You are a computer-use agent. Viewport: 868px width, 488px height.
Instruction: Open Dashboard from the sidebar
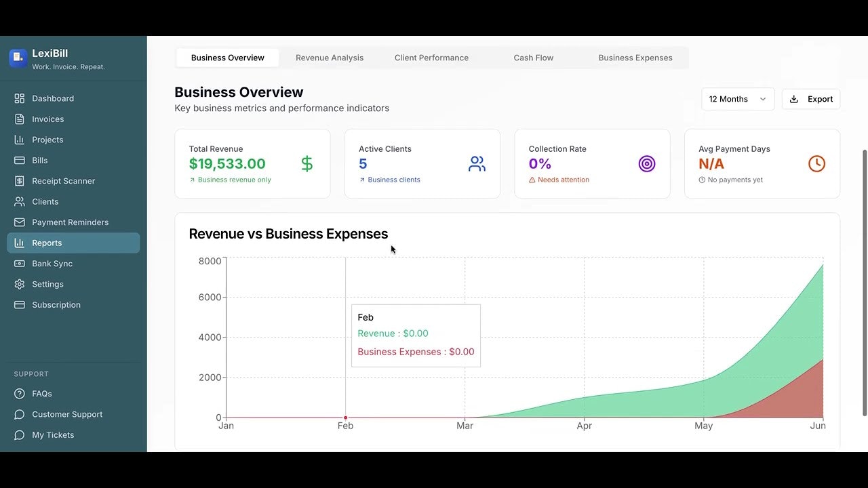tap(73, 98)
